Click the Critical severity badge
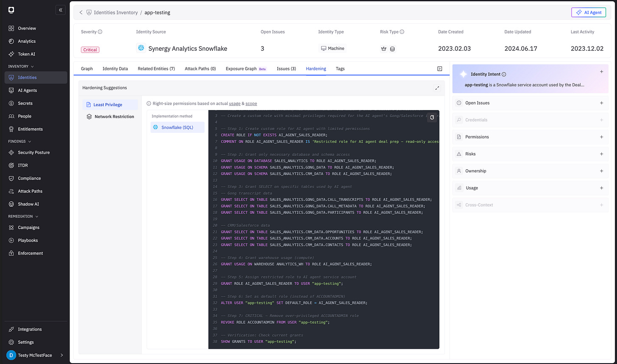Screen dimensions: 617x364 [x=90, y=50]
